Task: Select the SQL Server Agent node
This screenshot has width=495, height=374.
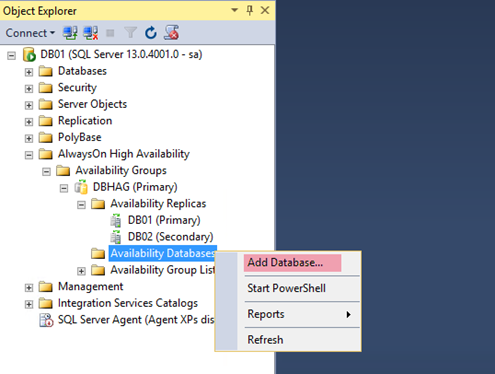Action: [x=127, y=320]
